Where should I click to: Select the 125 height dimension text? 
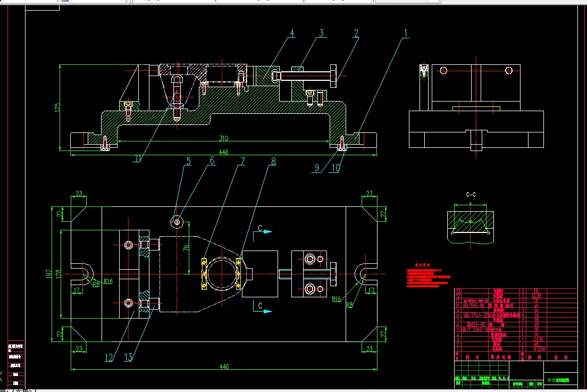[x=57, y=107]
